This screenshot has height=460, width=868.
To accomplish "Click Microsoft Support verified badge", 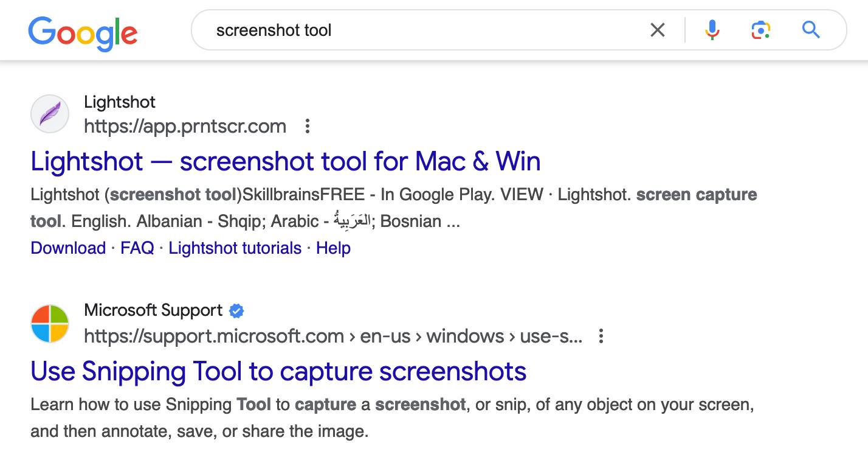I will point(236,311).
